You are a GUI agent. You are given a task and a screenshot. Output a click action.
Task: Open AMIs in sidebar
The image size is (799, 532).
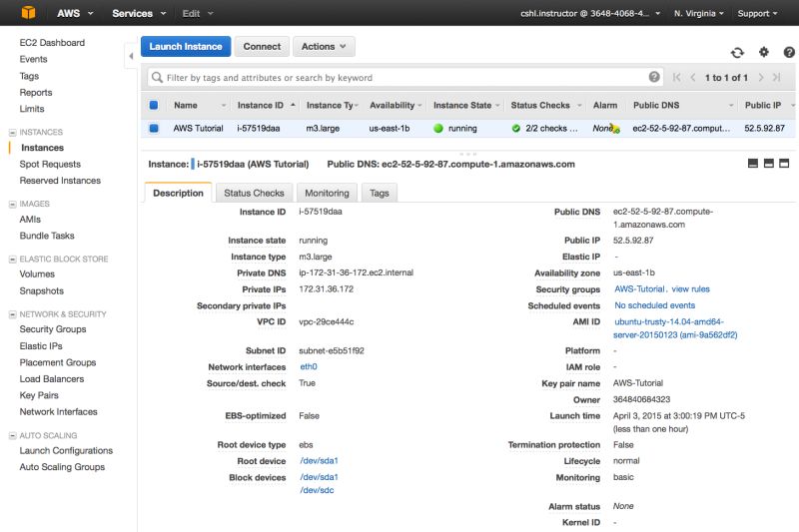point(30,220)
